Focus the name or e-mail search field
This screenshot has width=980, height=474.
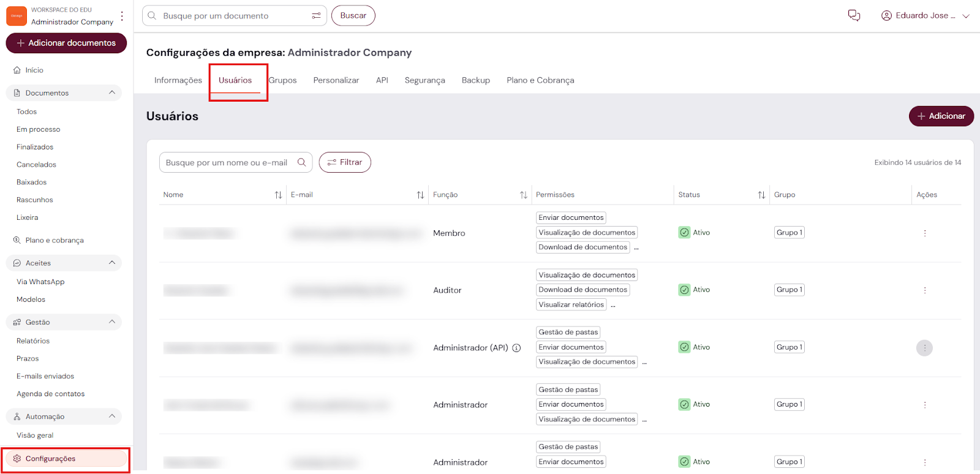(227, 162)
